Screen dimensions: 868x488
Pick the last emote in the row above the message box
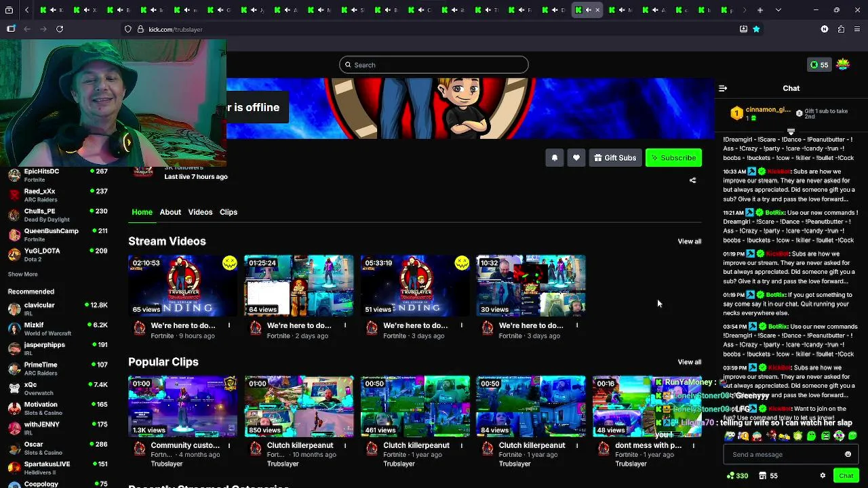(852, 436)
